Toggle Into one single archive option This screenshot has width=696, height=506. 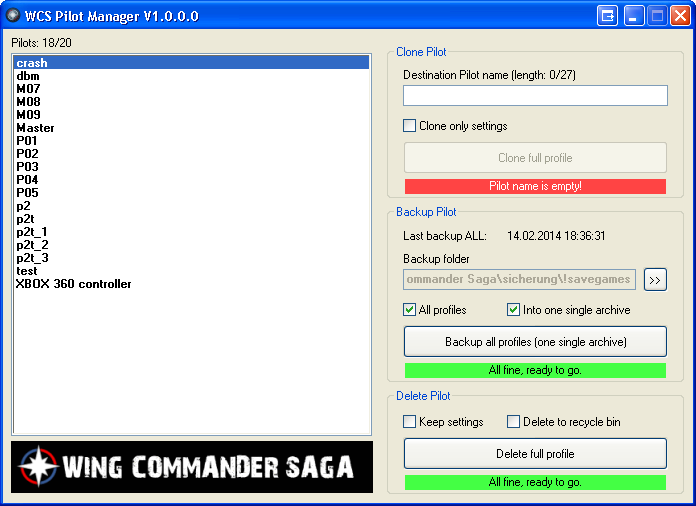[514, 310]
